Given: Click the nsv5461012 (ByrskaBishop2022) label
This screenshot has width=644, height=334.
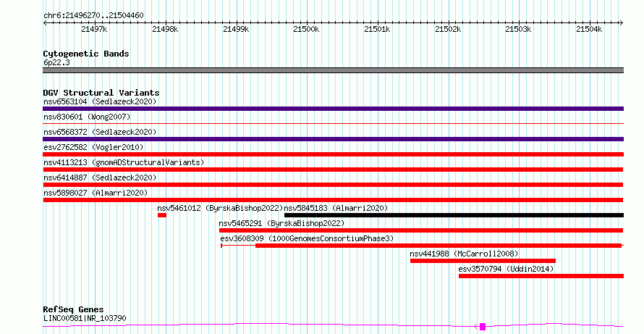Looking at the screenshot, I should (220, 208).
